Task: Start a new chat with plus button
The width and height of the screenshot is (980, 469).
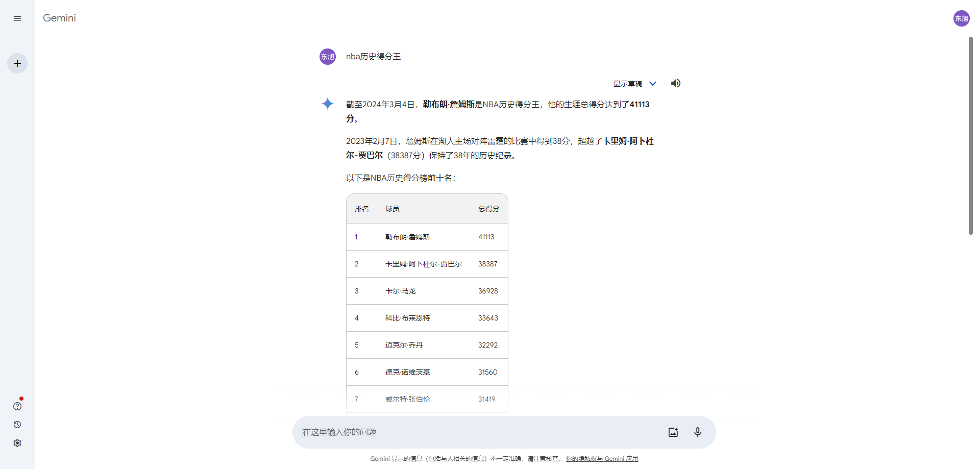Action: pyautogui.click(x=17, y=63)
